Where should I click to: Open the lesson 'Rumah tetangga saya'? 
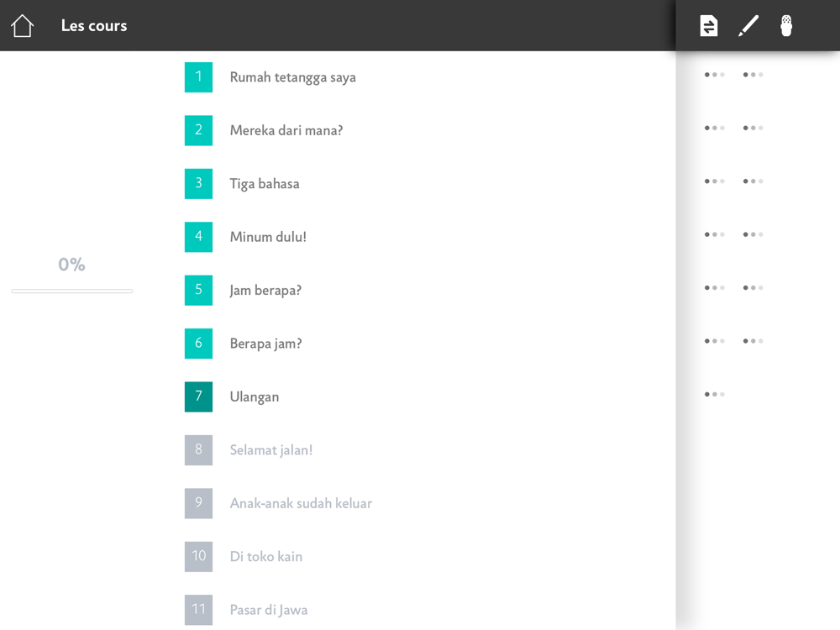point(292,77)
